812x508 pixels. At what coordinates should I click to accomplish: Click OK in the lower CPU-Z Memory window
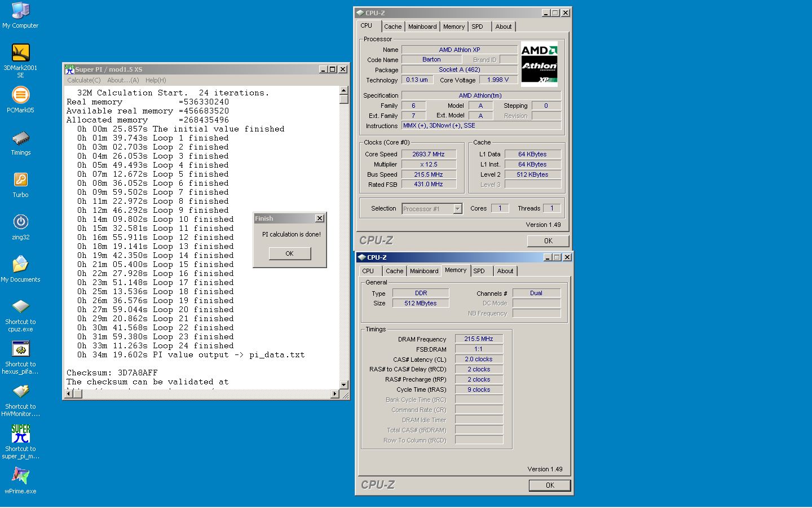550,485
